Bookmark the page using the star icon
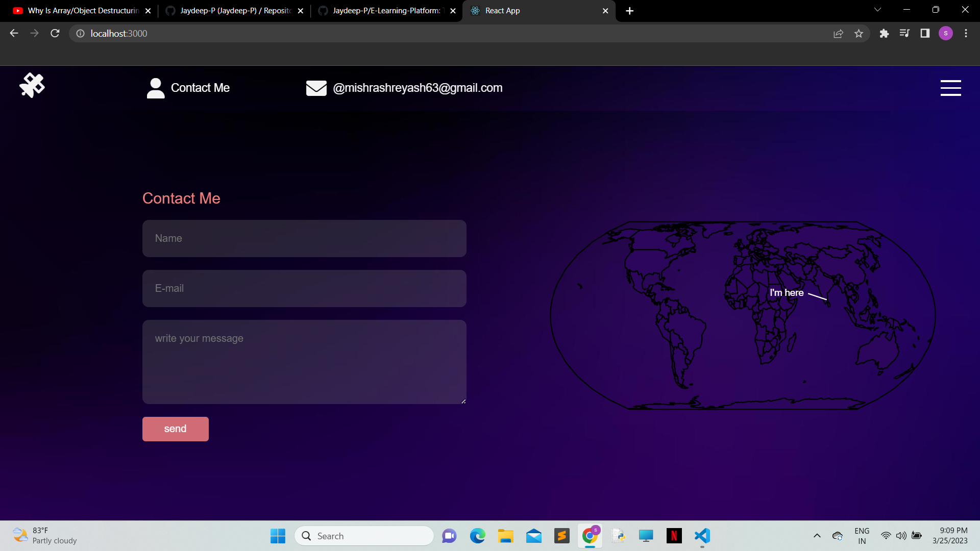Viewport: 980px width, 551px height. click(x=859, y=33)
